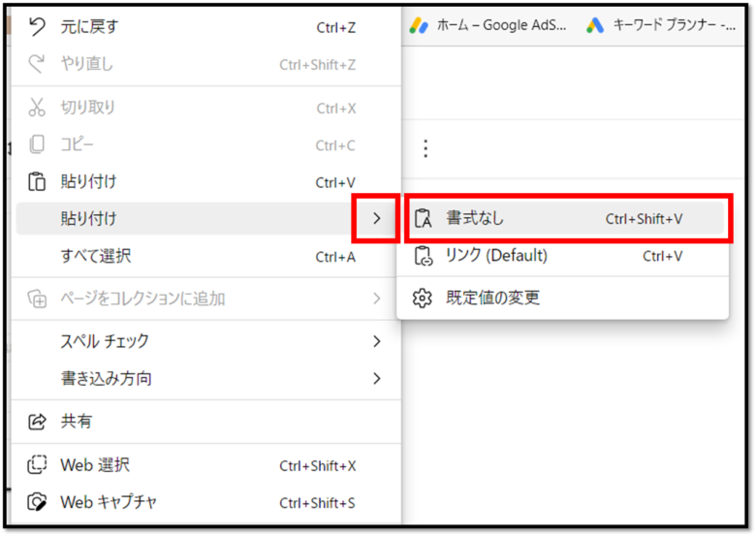Click the link paste icon beside リンク (Default)
756x536 pixels.
click(423, 256)
